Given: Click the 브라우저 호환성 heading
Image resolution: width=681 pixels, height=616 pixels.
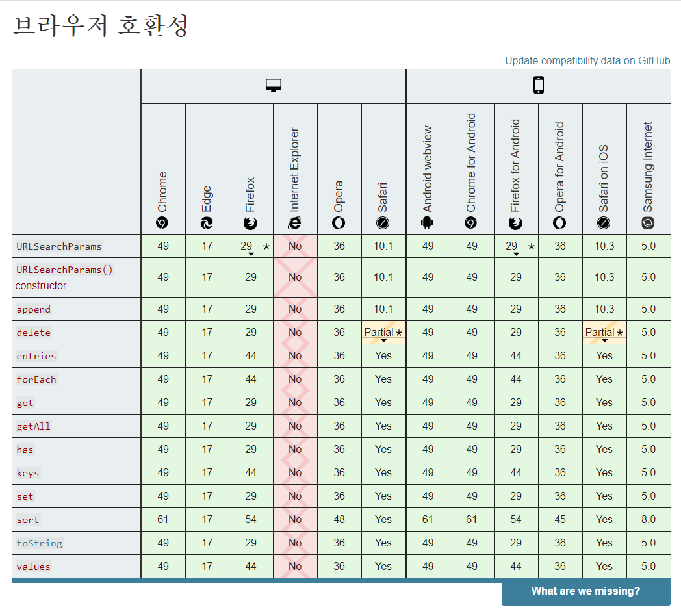Looking at the screenshot, I should click(100, 25).
